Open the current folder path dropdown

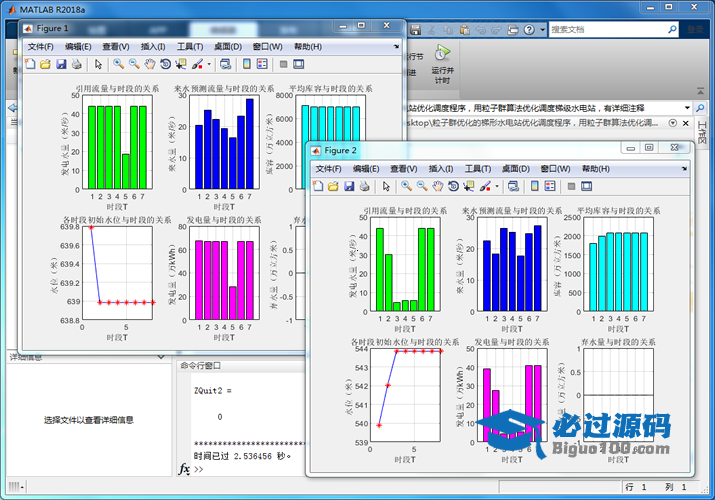[689, 107]
